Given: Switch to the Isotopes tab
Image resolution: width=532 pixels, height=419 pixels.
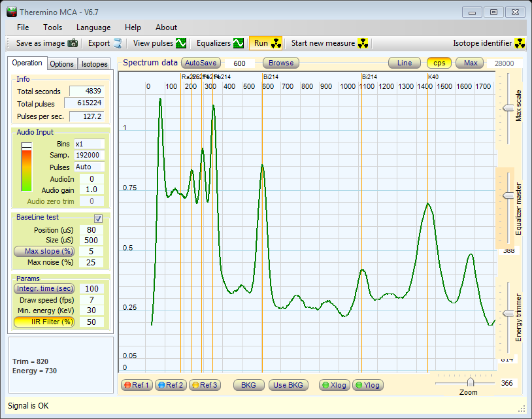Looking at the screenshot, I should coord(94,64).
